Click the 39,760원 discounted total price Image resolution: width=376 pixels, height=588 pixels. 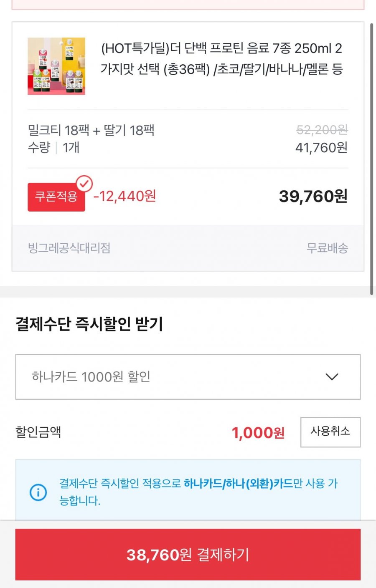click(313, 196)
